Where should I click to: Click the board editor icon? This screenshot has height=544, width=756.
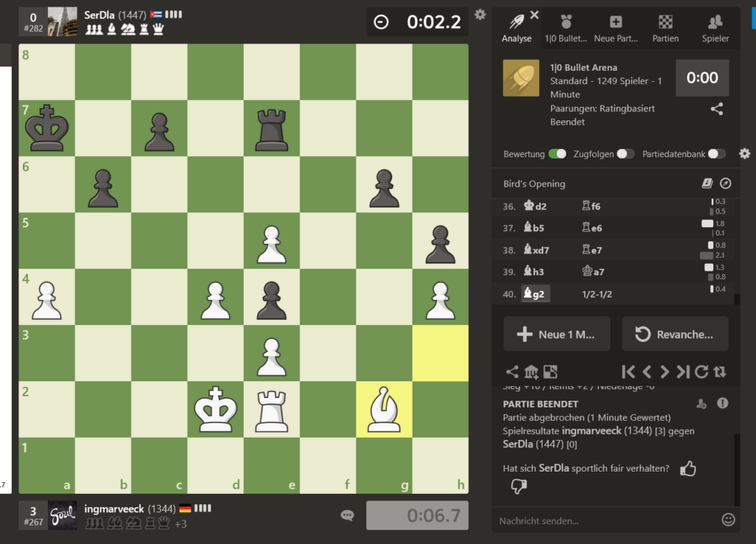pyautogui.click(x=550, y=372)
